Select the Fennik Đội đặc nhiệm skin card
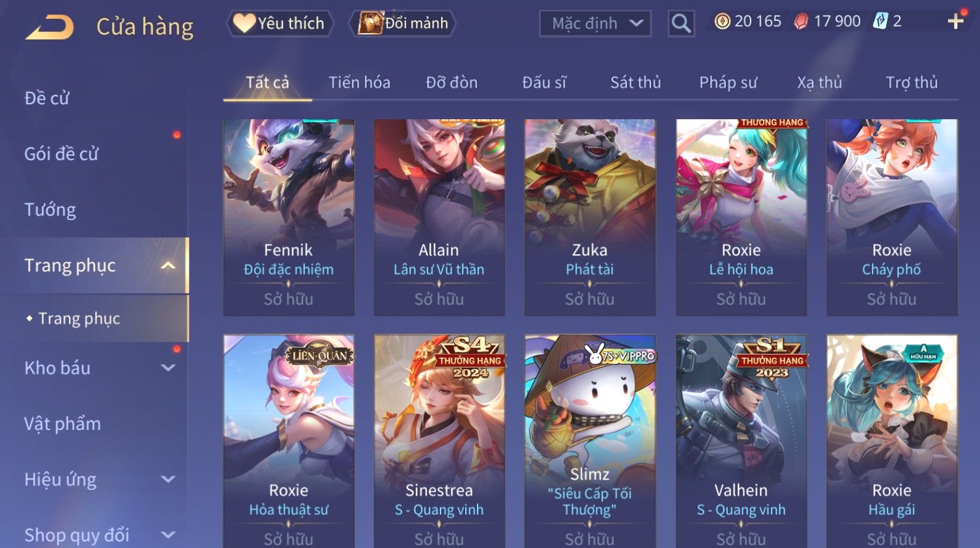980x548 pixels. pyautogui.click(x=289, y=218)
